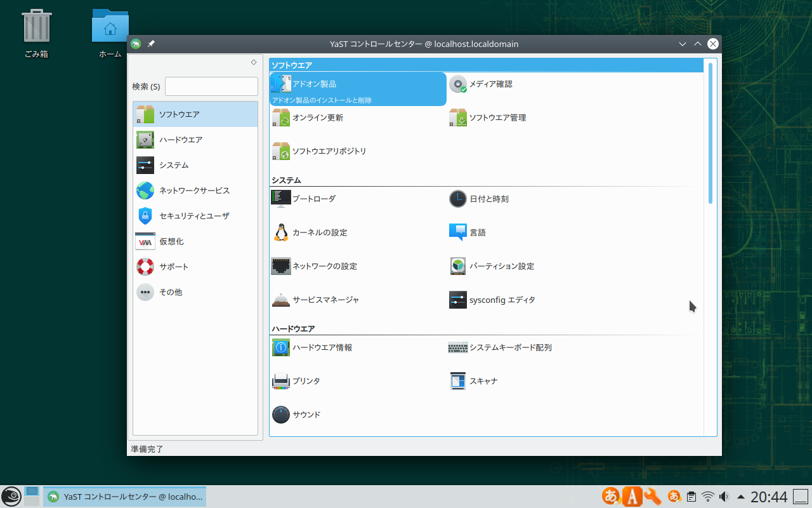Click the 検索 search input field
Image resolution: width=812 pixels, height=508 pixels.
pos(211,86)
